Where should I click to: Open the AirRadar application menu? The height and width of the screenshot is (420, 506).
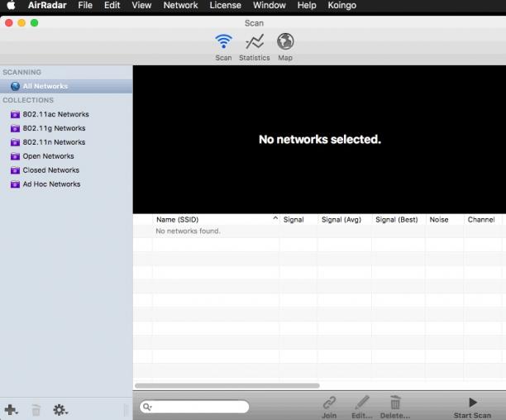coord(47,5)
